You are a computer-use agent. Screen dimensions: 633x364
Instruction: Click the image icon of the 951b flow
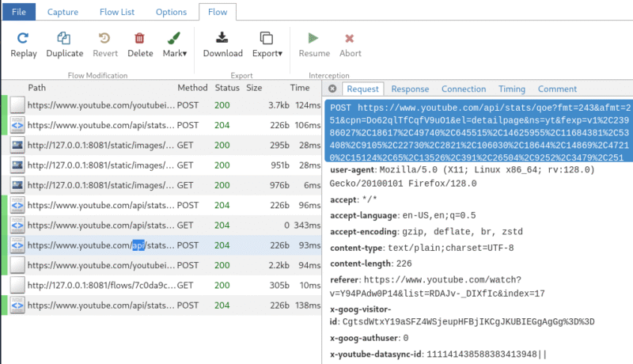click(17, 165)
